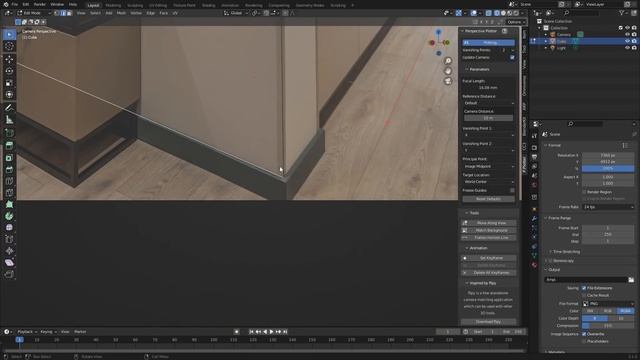640x360 pixels.
Task: Click Delete All Keyframes button
Action: pyautogui.click(x=489, y=273)
